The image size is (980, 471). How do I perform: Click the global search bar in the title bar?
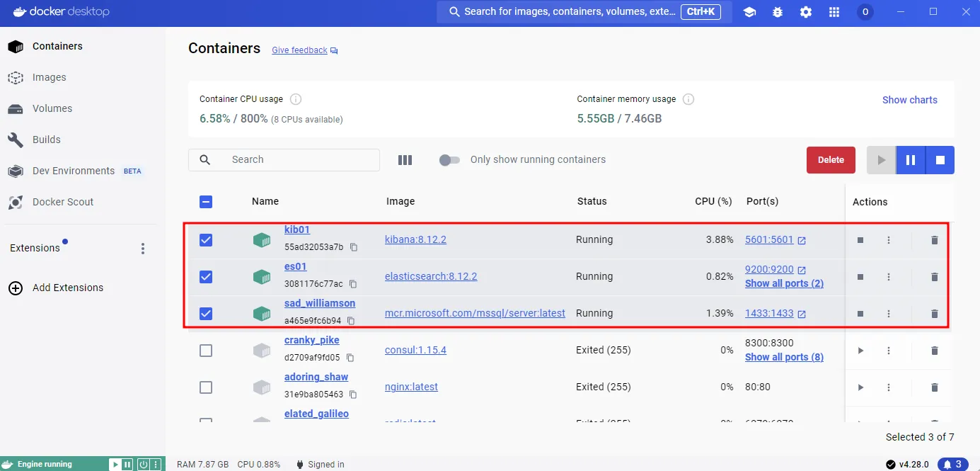pyautogui.click(x=584, y=12)
